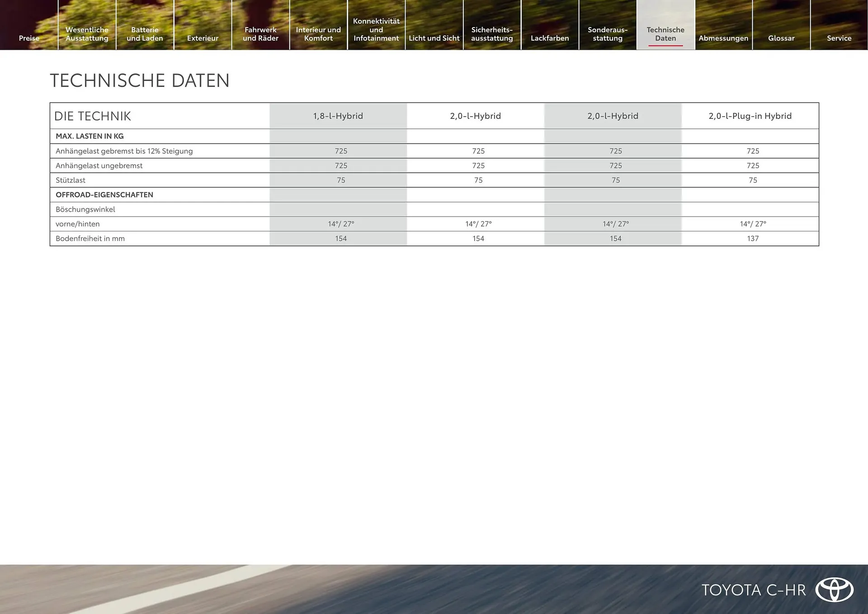868x614 pixels.
Task: Click the TOYOTA C-HR footer text
Action: (x=754, y=590)
